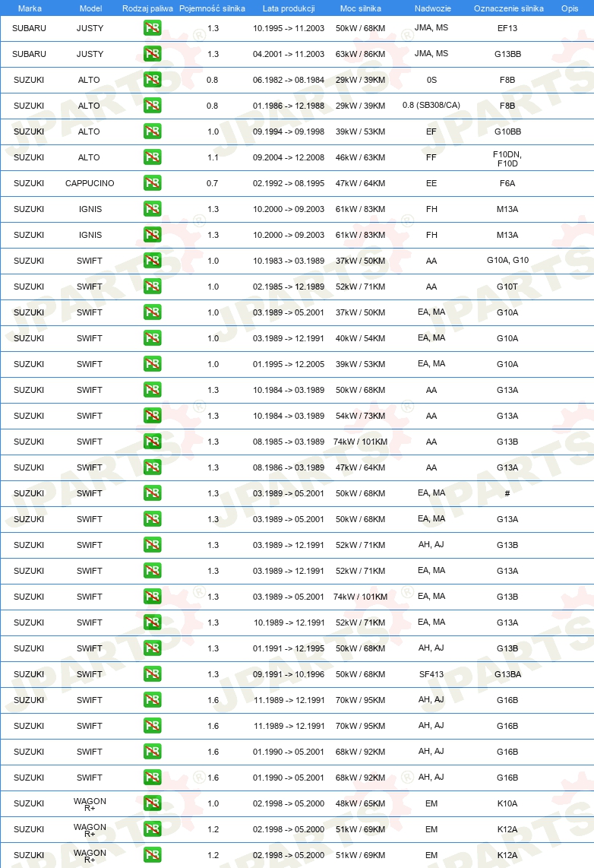Image resolution: width=594 pixels, height=868 pixels.
Task: Click fuel icon in Swift row with engine #
Action: click(x=152, y=493)
